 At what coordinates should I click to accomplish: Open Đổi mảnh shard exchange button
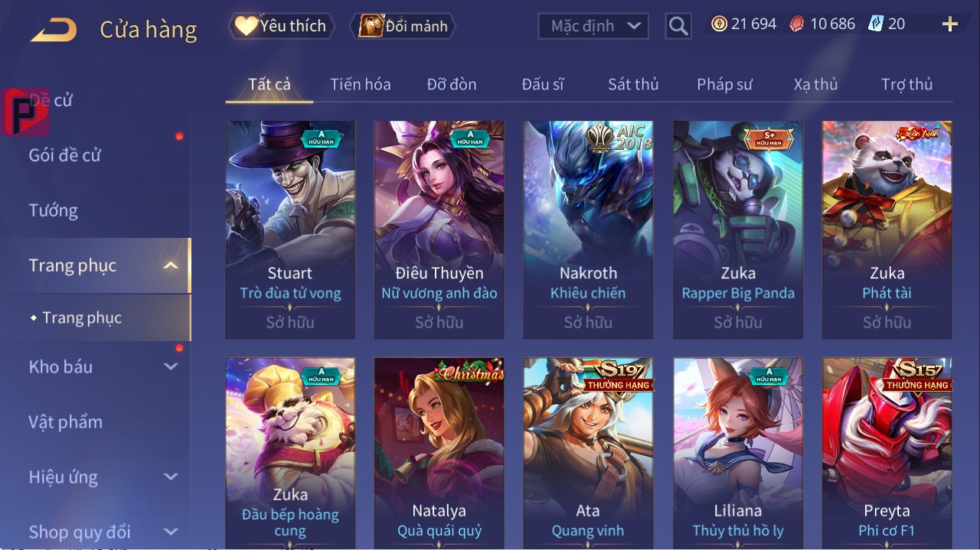pyautogui.click(x=403, y=26)
